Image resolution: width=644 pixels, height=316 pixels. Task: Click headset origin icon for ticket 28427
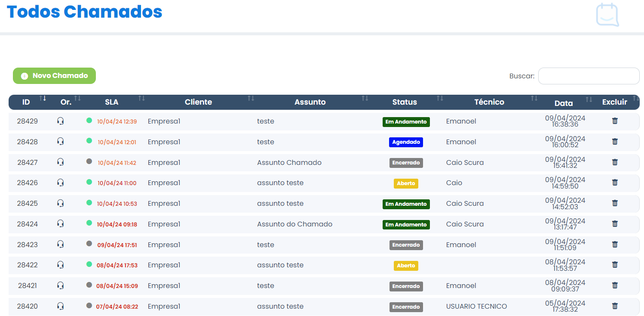[61, 162]
